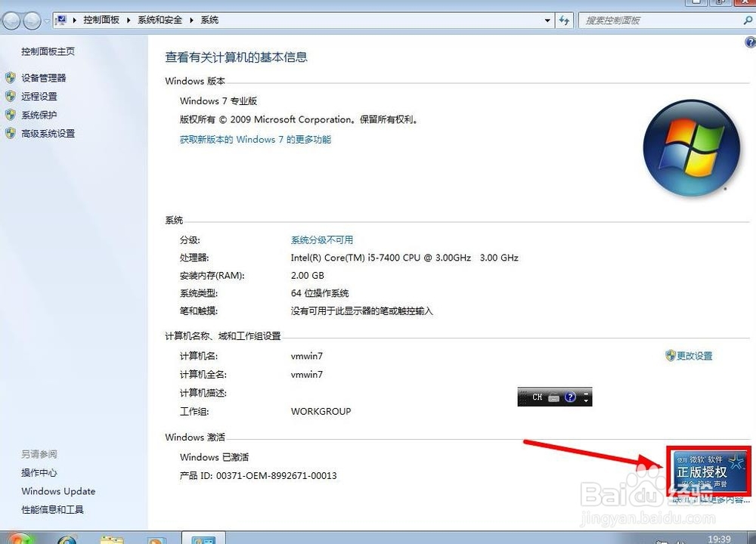This screenshot has width=756, height=544.
Task: Select WORKGROUP workgroup value
Action: [x=321, y=412]
